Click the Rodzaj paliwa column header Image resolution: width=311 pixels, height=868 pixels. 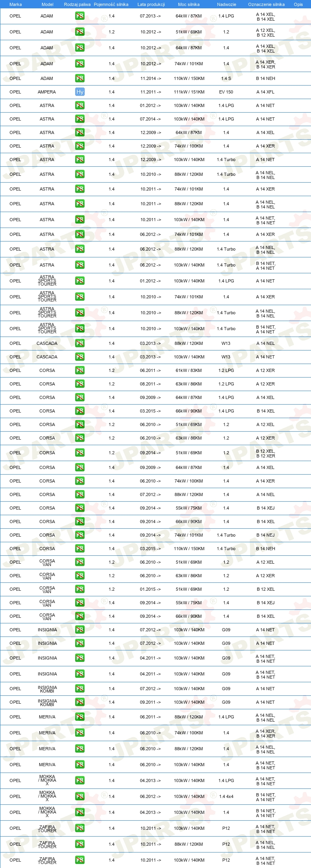(77, 4)
